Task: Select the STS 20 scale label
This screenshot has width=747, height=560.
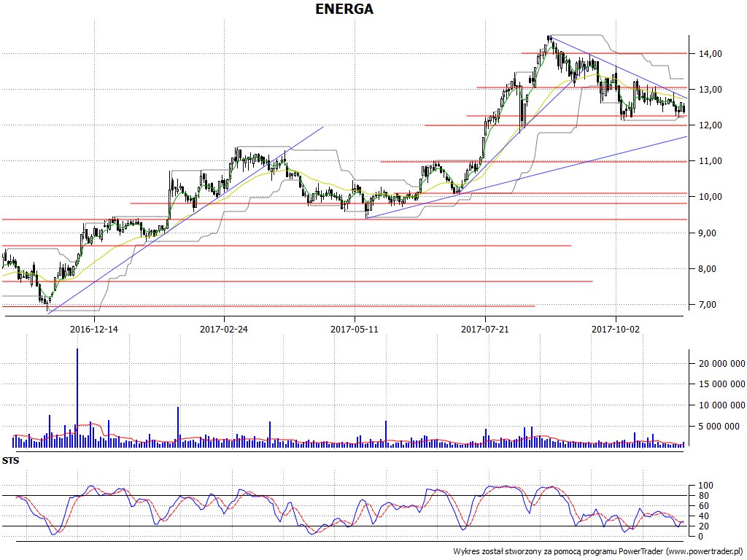Action: [x=704, y=526]
